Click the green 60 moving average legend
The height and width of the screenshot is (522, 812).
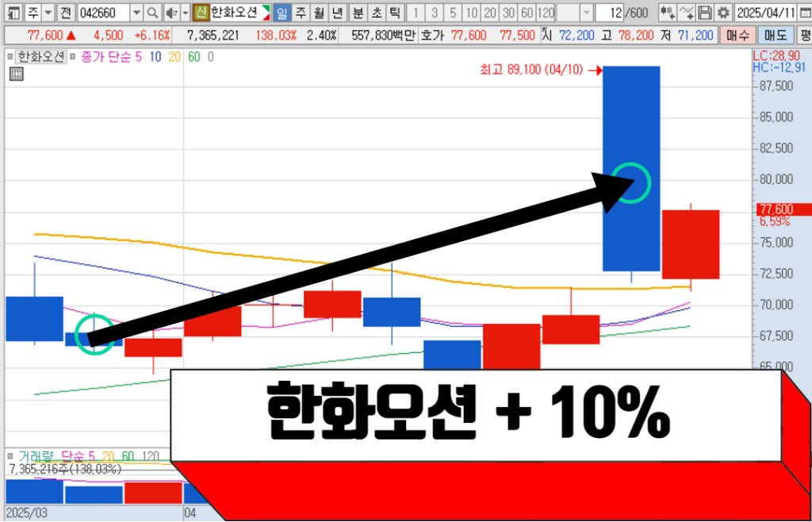pyautogui.click(x=193, y=56)
